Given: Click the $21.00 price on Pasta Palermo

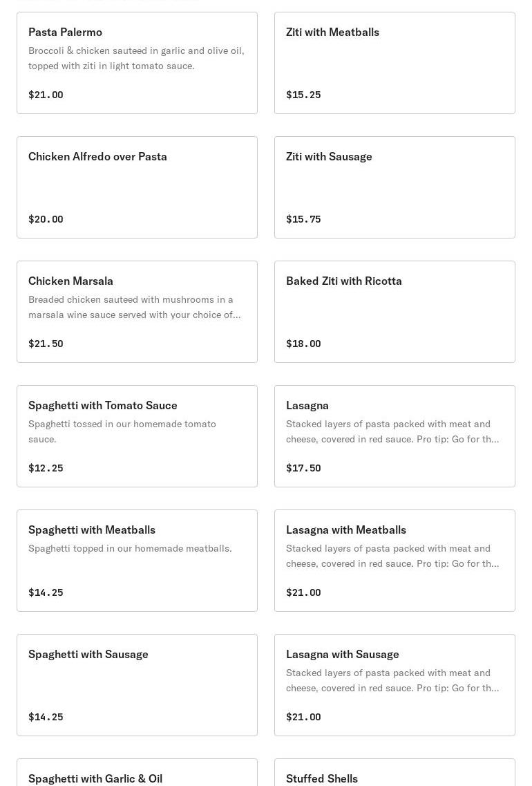Looking at the screenshot, I should pos(46,95).
